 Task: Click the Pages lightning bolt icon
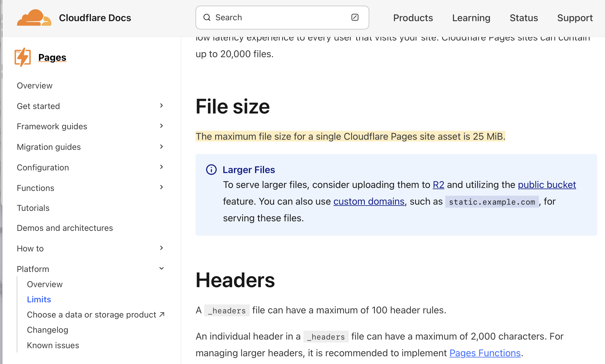(23, 57)
